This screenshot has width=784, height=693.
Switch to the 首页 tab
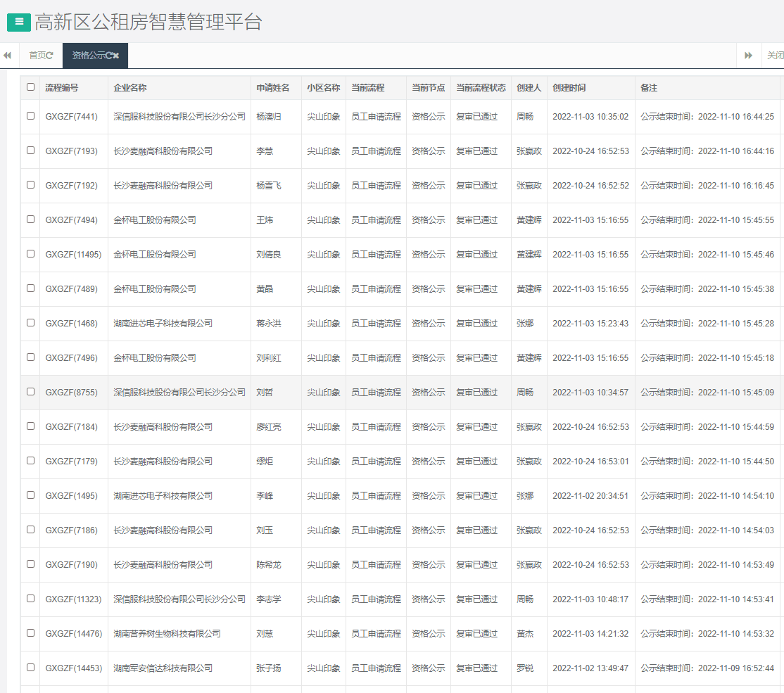coord(37,56)
